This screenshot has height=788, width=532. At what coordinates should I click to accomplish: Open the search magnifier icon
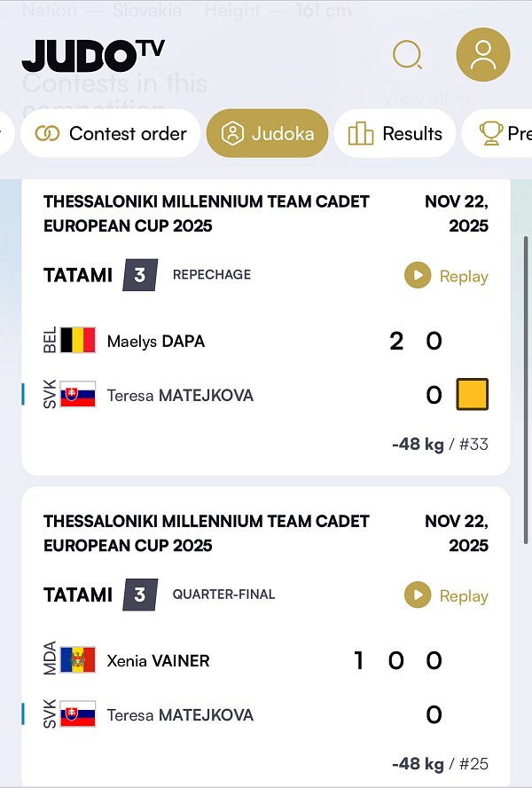(x=407, y=56)
